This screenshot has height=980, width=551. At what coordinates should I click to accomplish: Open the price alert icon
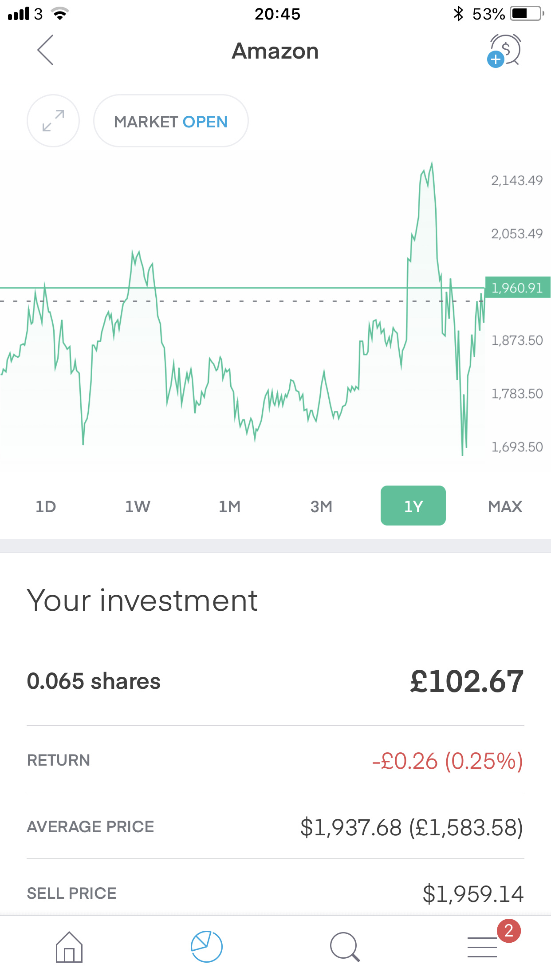[504, 51]
